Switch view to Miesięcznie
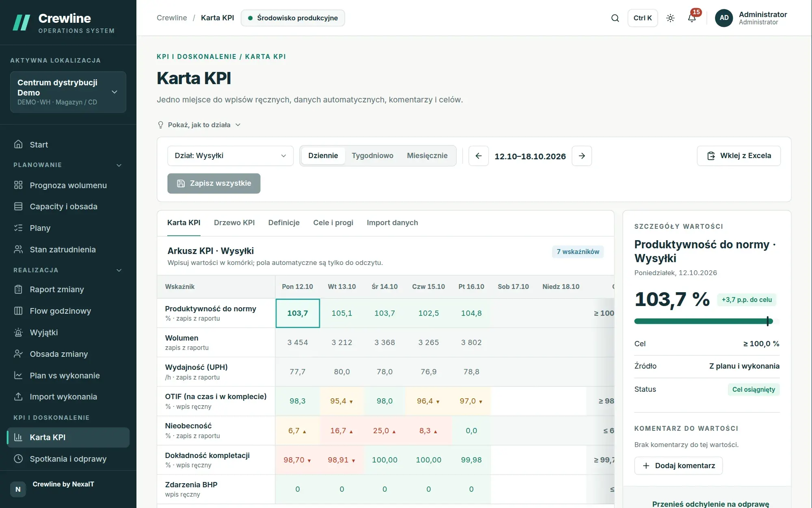This screenshot has height=508, width=812. (x=427, y=156)
